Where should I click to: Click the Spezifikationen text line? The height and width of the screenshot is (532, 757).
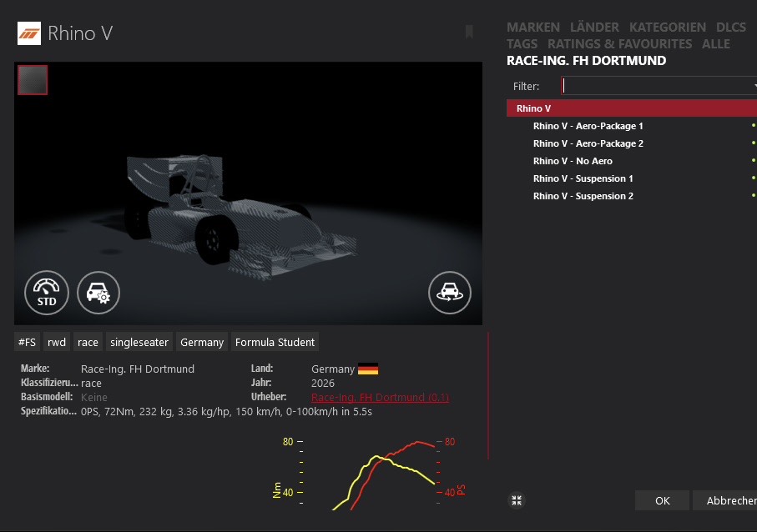[226, 412]
